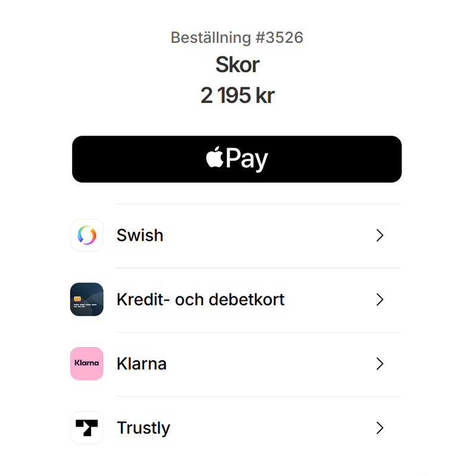Click the pink Klarna logo icon
The height and width of the screenshot is (476, 476).
pyautogui.click(x=87, y=364)
